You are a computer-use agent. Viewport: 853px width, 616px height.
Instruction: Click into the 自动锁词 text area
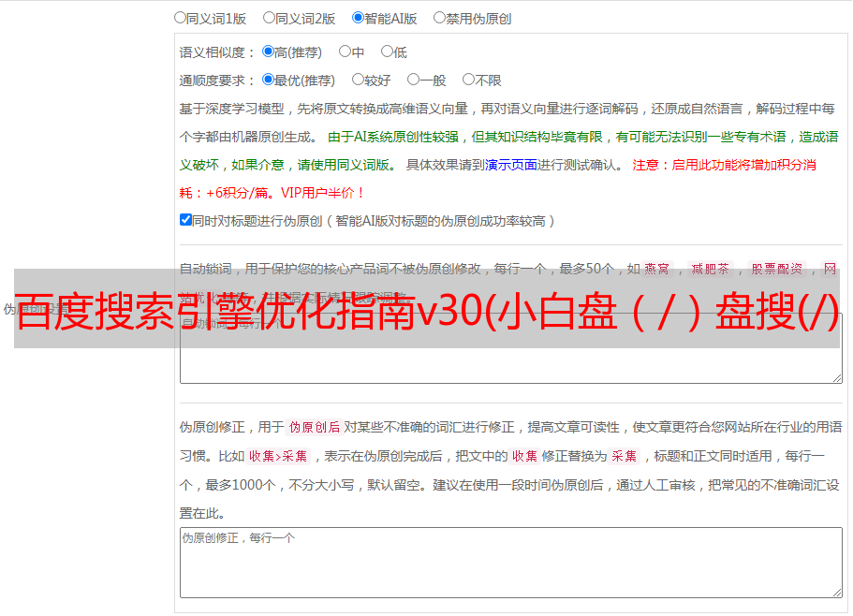pyautogui.click(x=511, y=348)
